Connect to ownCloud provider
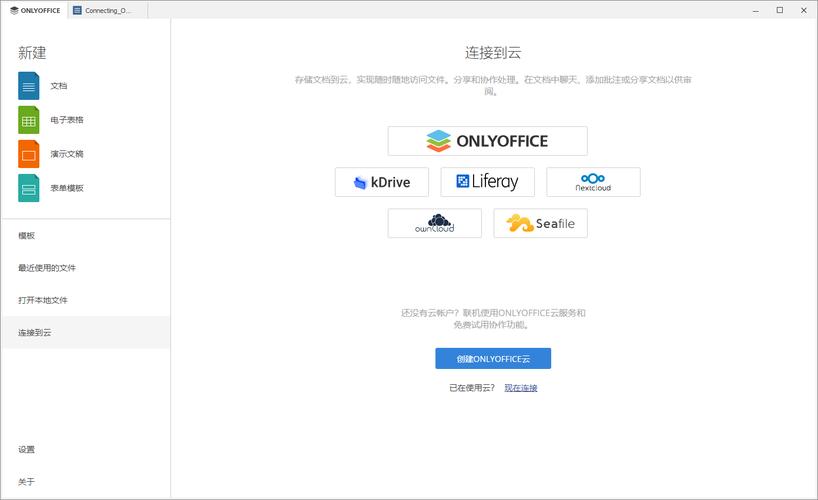818x500 pixels. [x=435, y=223]
